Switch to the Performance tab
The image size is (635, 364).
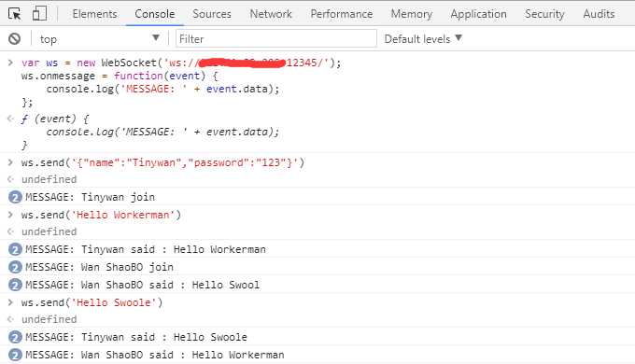tap(342, 14)
